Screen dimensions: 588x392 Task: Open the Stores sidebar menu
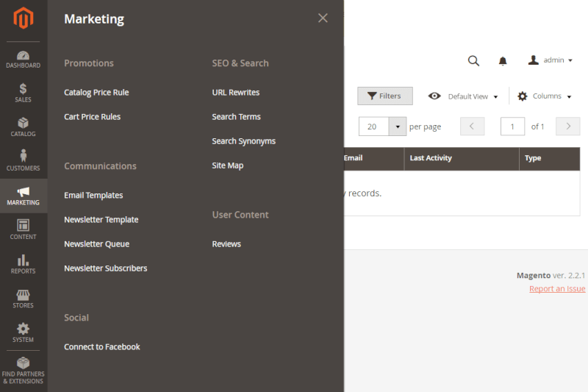24,299
